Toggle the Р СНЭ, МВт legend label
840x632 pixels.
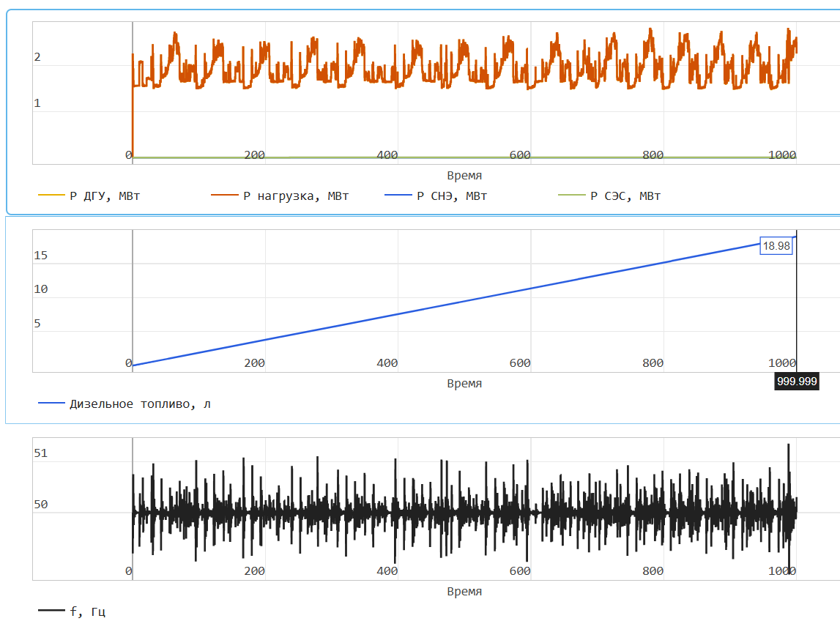(452, 196)
